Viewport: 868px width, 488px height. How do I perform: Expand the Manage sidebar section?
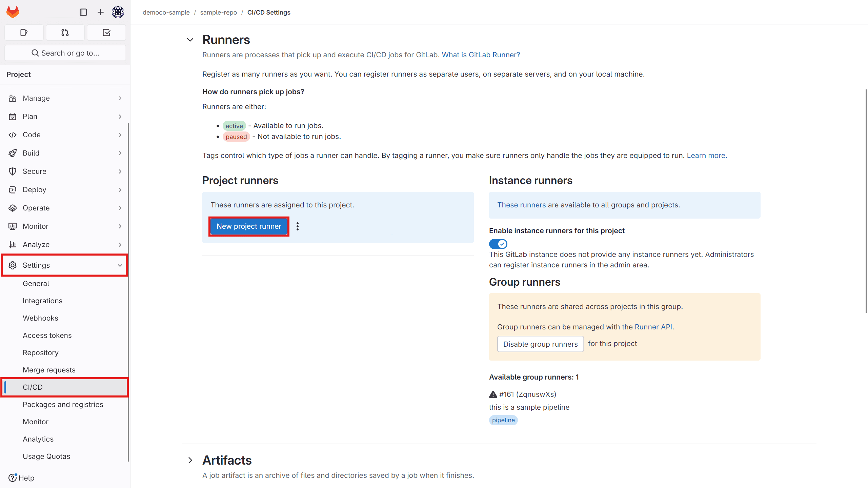click(65, 98)
